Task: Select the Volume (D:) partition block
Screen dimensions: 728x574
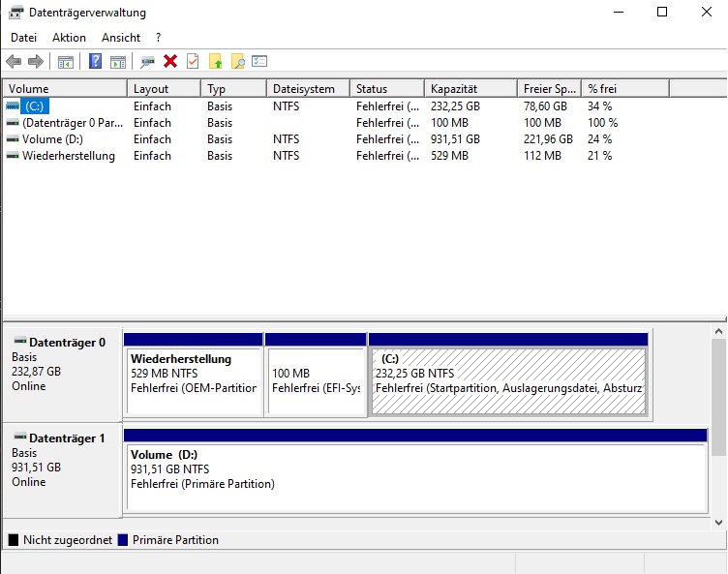Action: pyautogui.click(x=415, y=470)
